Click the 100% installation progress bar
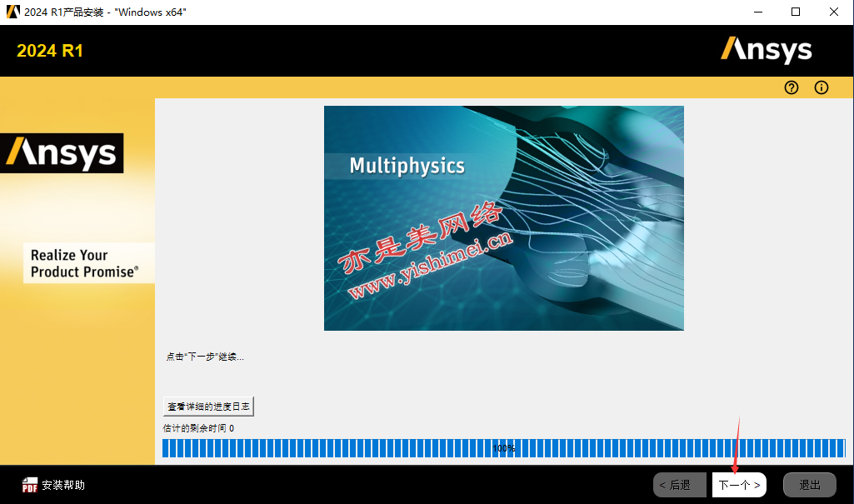 (504, 448)
